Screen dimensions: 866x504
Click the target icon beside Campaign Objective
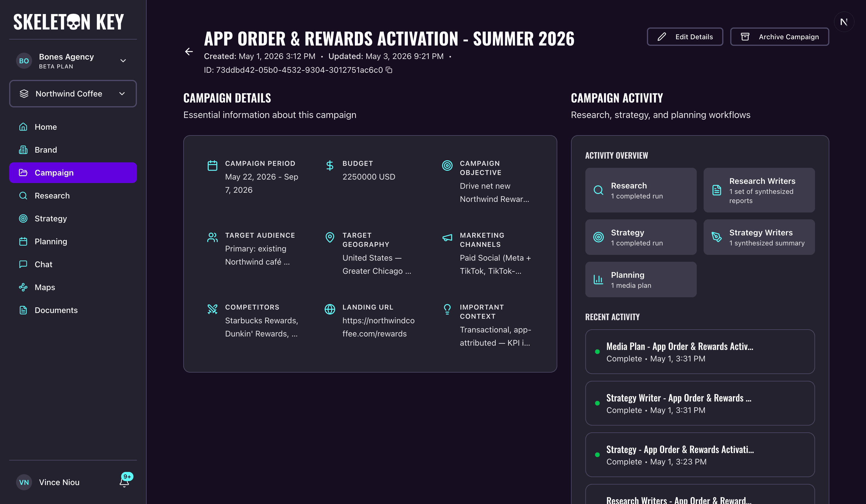tap(447, 166)
